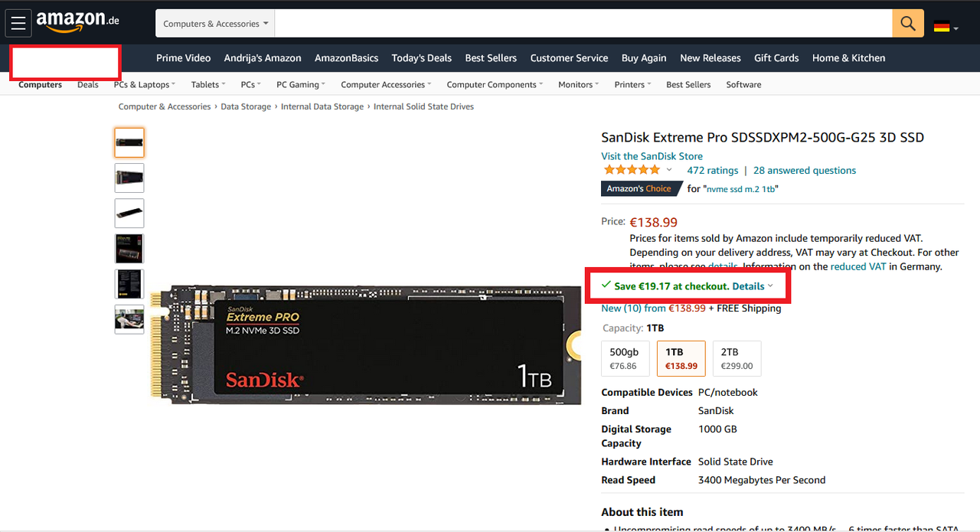The height and width of the screenshot is (532, 980).
Task: Select the sixth product thumbnail
Action: point(129,319)
